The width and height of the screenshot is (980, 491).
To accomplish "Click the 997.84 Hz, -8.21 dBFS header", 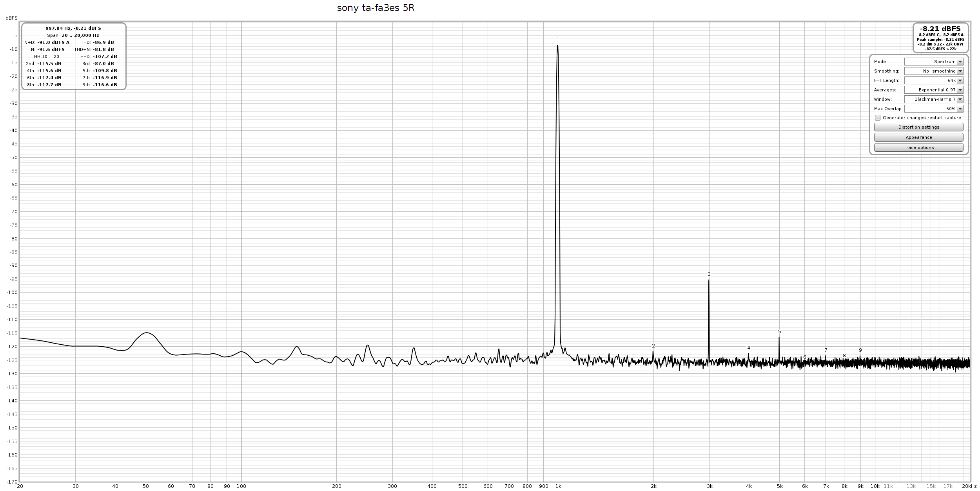I will point(73,28).
